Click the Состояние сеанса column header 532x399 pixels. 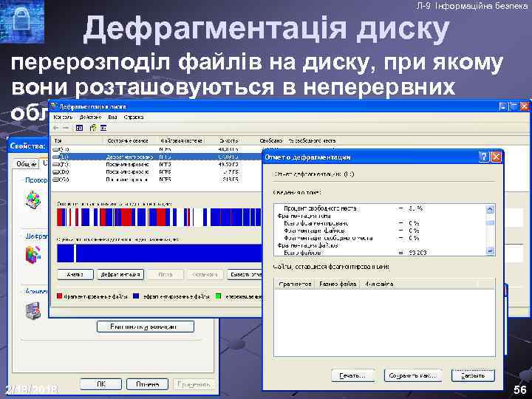[131, 140]
